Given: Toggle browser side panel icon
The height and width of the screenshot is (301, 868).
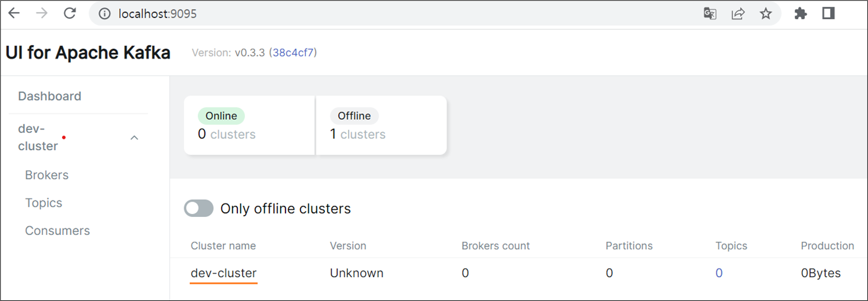Looking at the screenshot, I should 828,14.
